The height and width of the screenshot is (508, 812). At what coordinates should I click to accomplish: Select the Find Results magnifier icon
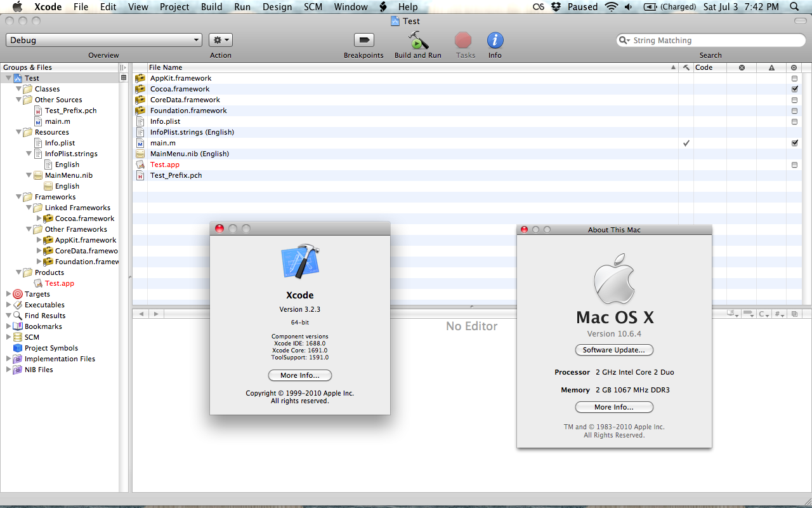pyautogui.click(x=18, y=316)
